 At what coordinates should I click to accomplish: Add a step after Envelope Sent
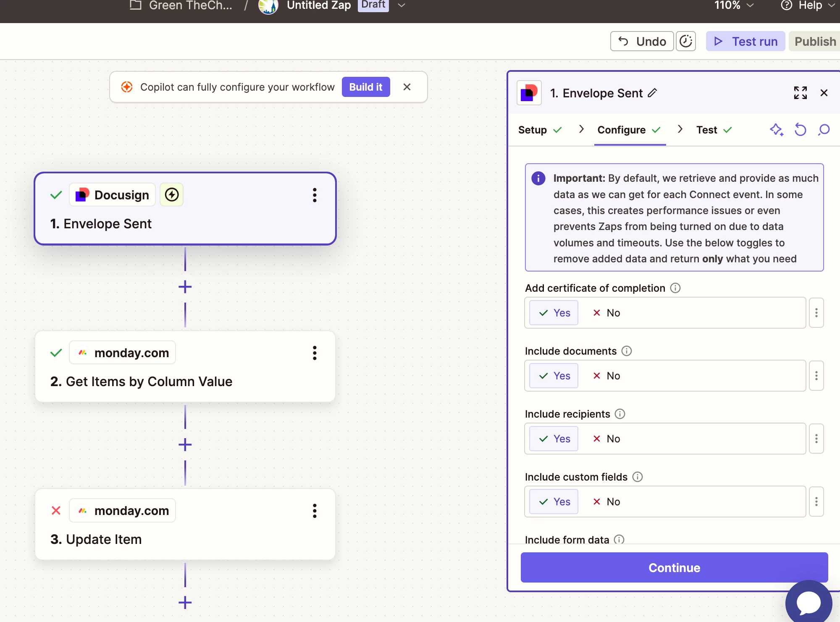(x=185, y=287)
